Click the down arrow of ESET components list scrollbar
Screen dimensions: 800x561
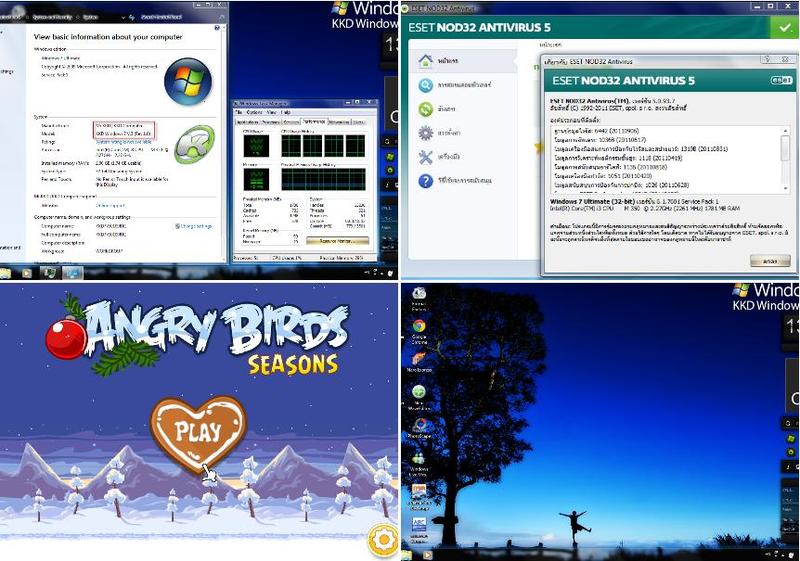[x=786, y=188]
